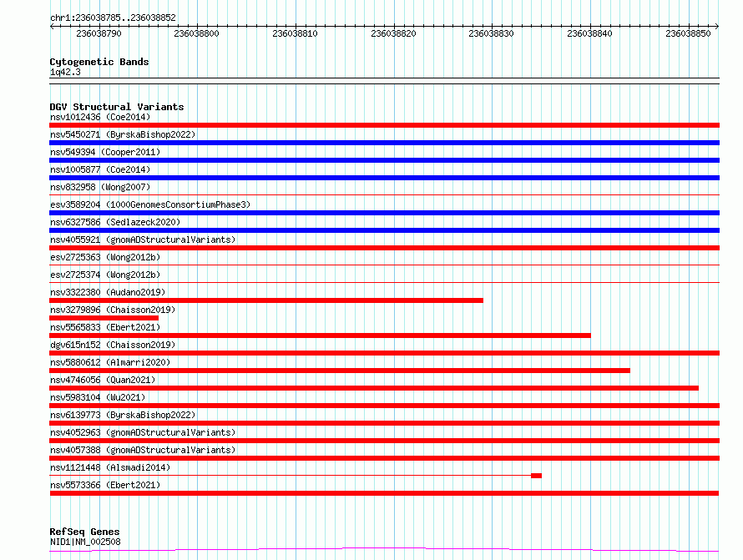Screen dimensions: 743x560
Task: Click ruler position 236038810
Action: click(296, 33)
